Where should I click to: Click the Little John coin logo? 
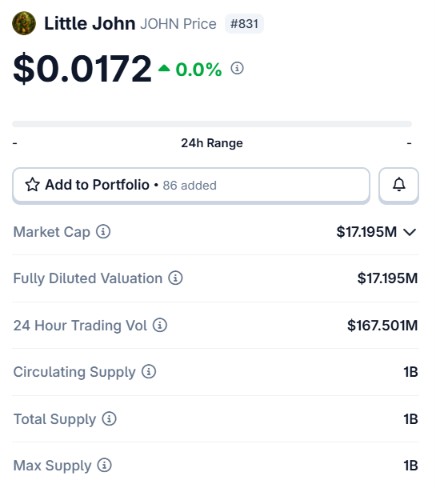pos(24,23)
